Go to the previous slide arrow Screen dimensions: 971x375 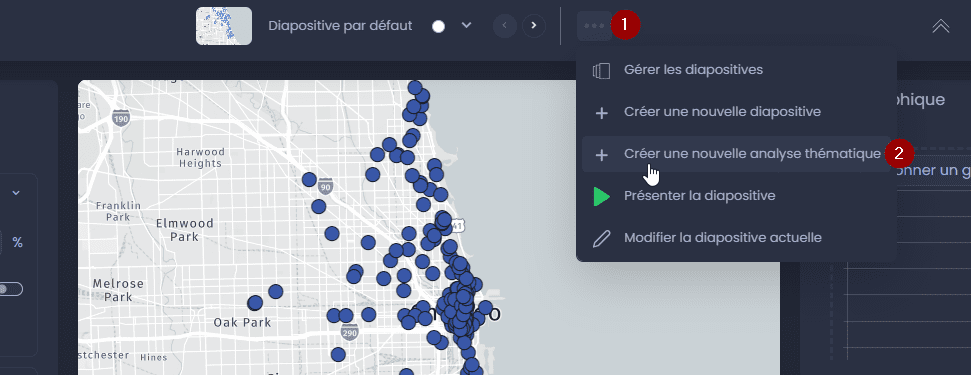coord(505,26)
